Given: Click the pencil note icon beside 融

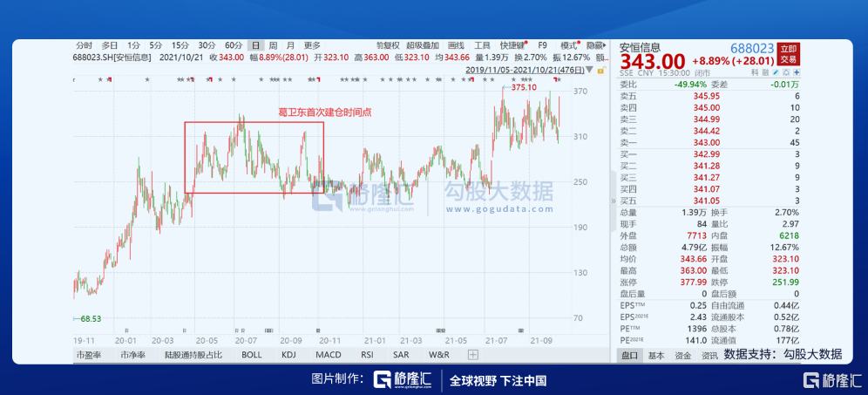Looking at the screenshot, I should click(x=776, y=72).
